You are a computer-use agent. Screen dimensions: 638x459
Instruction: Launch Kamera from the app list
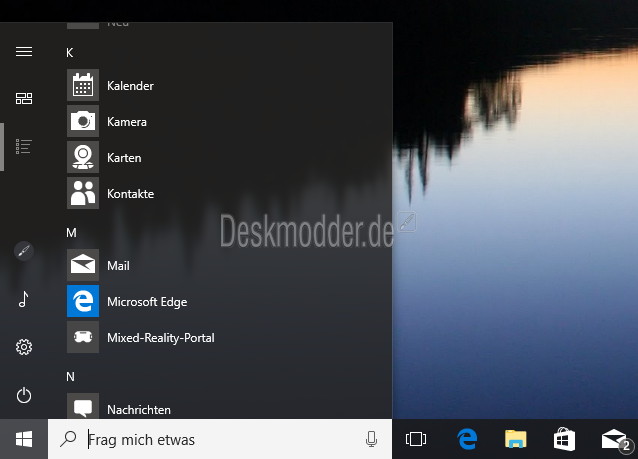tap(127, 122)
